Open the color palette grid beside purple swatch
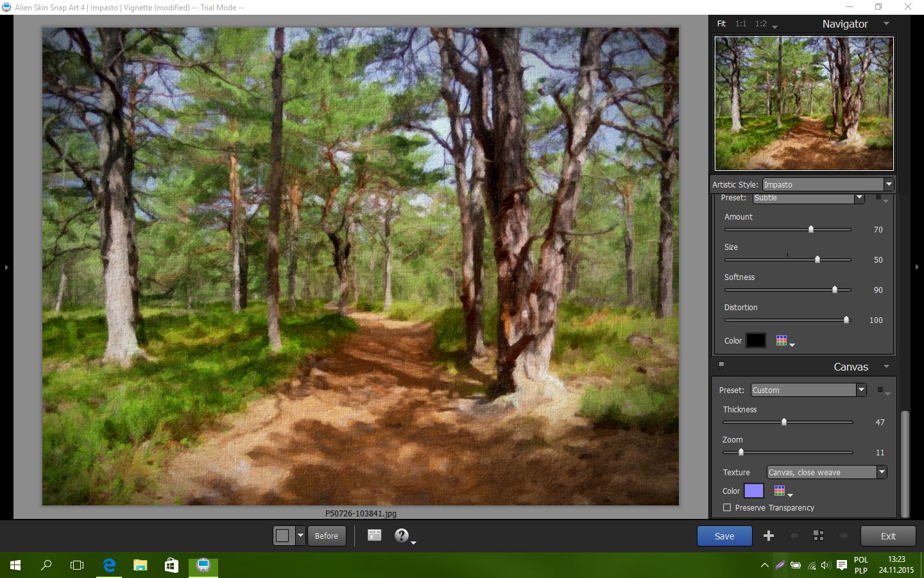This screenshot has height=578, width=924. (780, 491)
